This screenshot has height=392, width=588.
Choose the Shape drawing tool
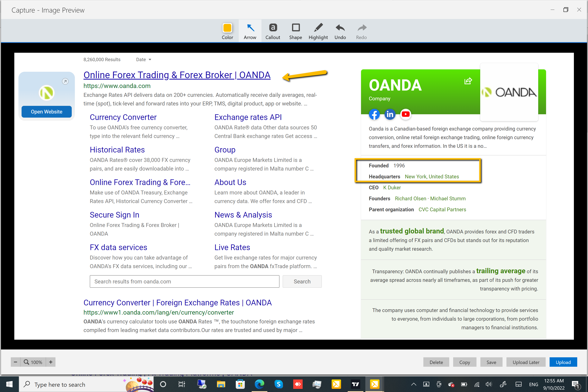pyautogui.click(x=296, y=31)
